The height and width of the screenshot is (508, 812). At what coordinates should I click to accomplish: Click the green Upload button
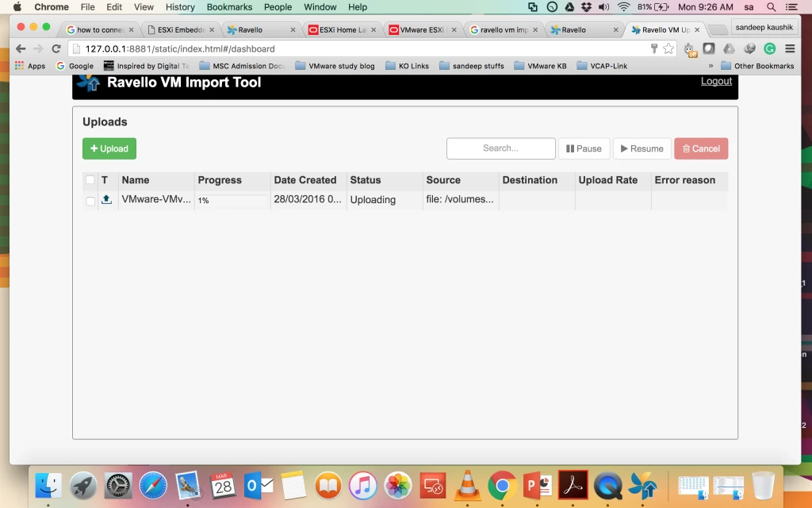coord(109,148)
